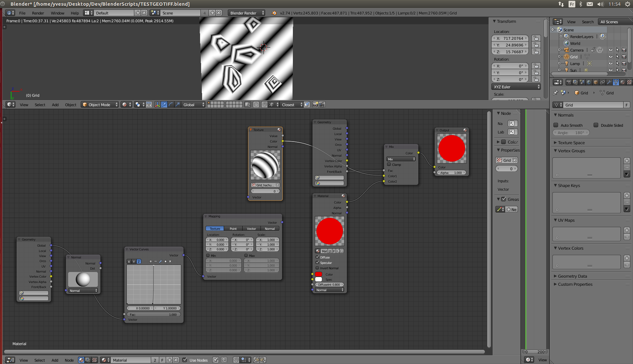
Task: Open the World properties tab globe icon
Action: [x=589, y=82]
